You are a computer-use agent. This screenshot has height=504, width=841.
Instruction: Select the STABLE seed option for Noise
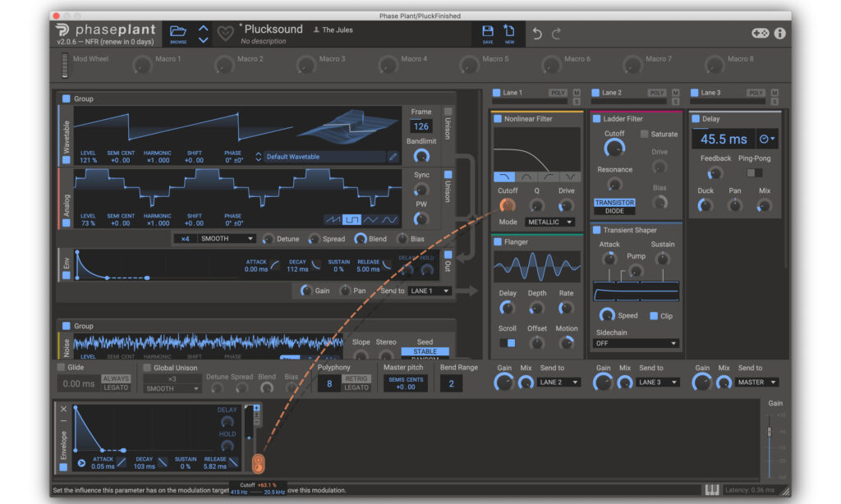425,351
